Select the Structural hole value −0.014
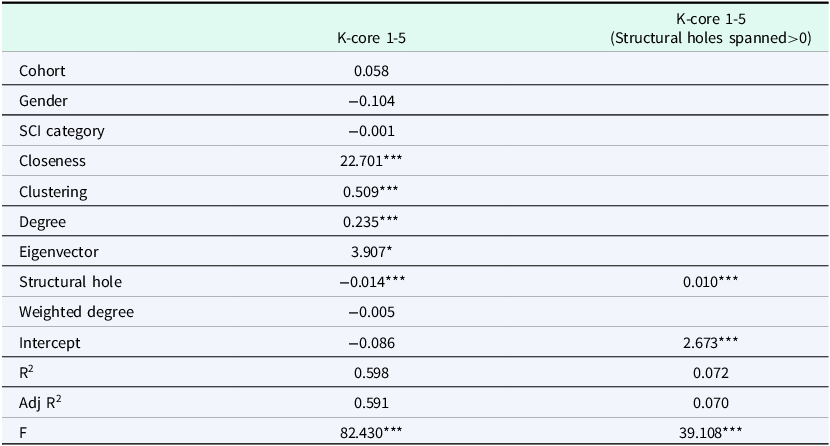 pos(370,282)
